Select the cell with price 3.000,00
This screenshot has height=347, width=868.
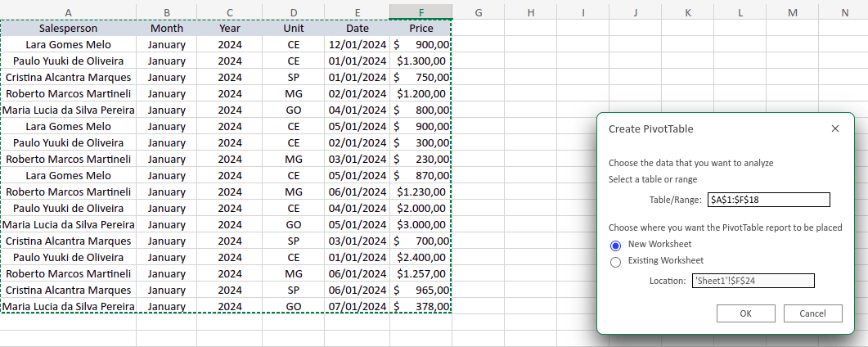(x=421, y=224)
